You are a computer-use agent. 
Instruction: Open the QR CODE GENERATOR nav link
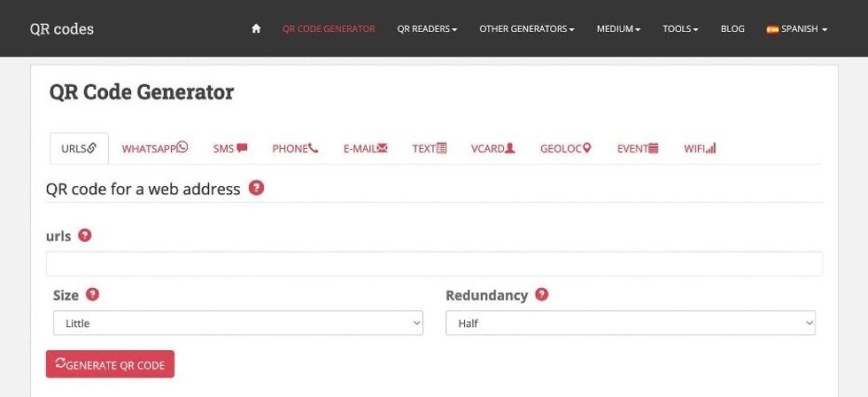(x=329, y=28)
